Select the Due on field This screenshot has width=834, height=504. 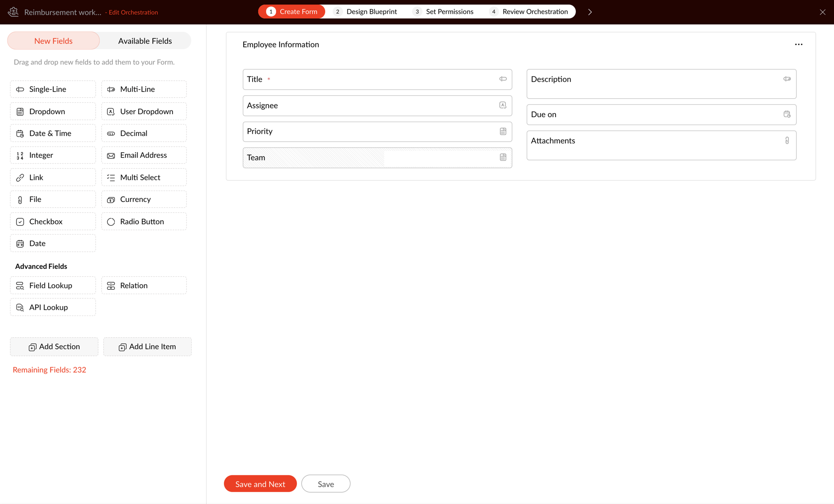pyautogui.click(x=661, y=115)
